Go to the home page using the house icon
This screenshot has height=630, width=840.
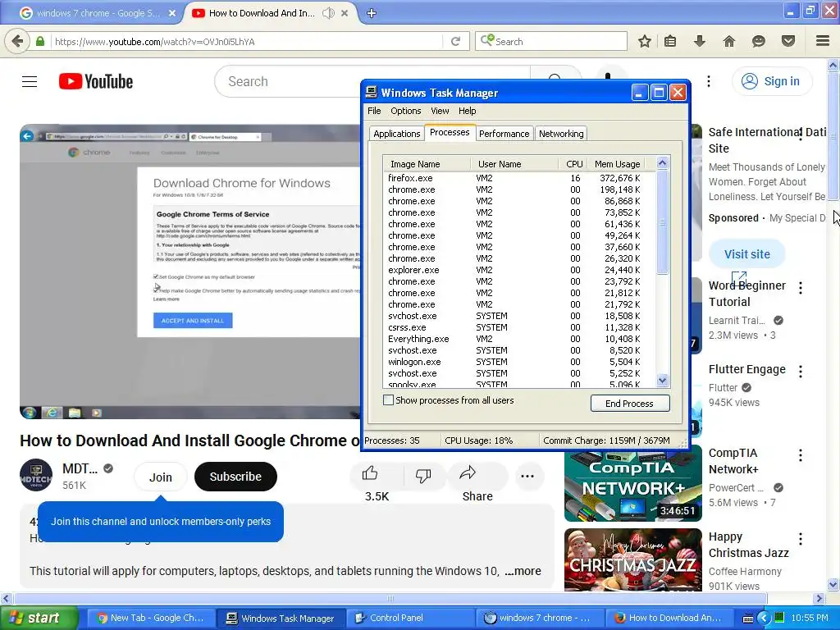coord(729,41)
